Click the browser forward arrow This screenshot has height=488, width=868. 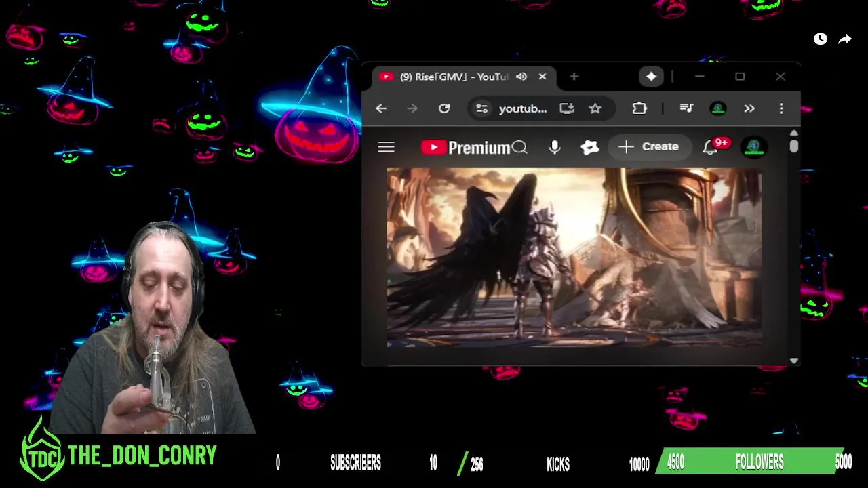click(x=412, y=108)
